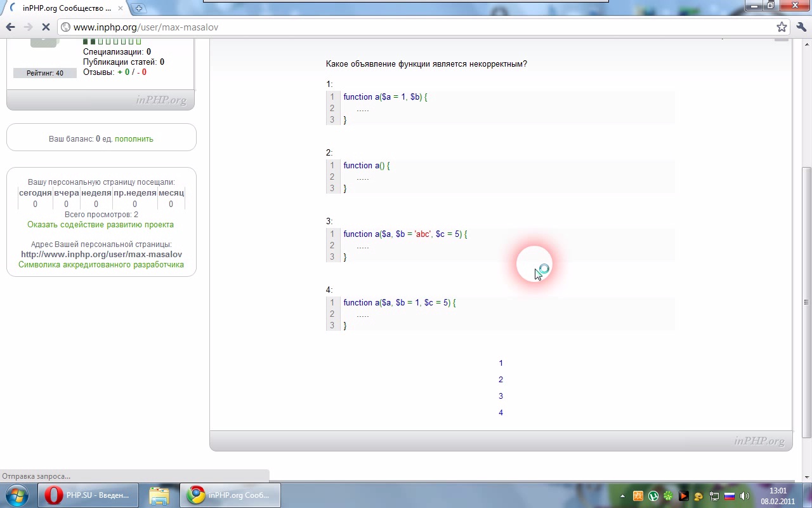Viewport: 812px width, 508px height.
Task: Open volume control speaker icon
Action: pos(745,496)
